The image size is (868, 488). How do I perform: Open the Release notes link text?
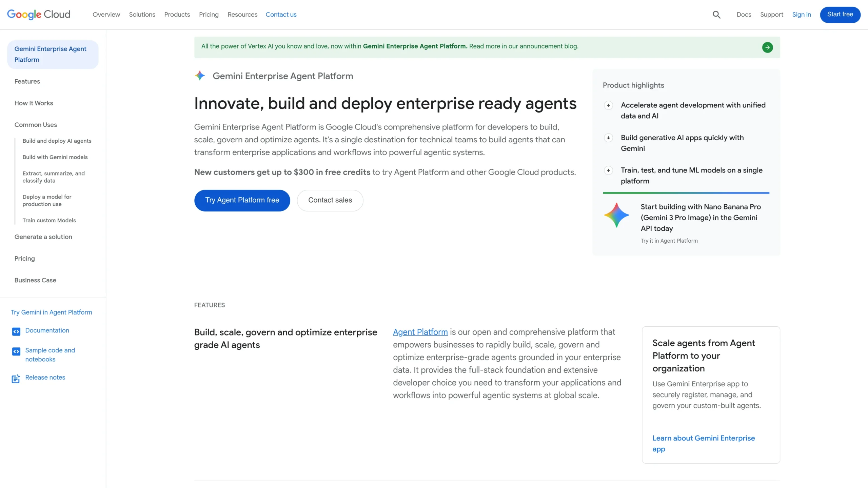(45, 378)
